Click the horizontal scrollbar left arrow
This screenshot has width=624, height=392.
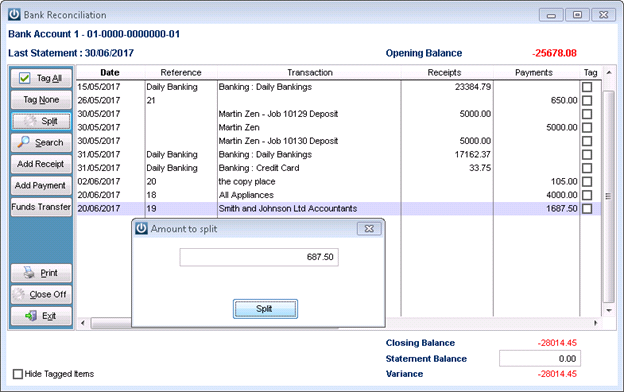pos(83,323)
